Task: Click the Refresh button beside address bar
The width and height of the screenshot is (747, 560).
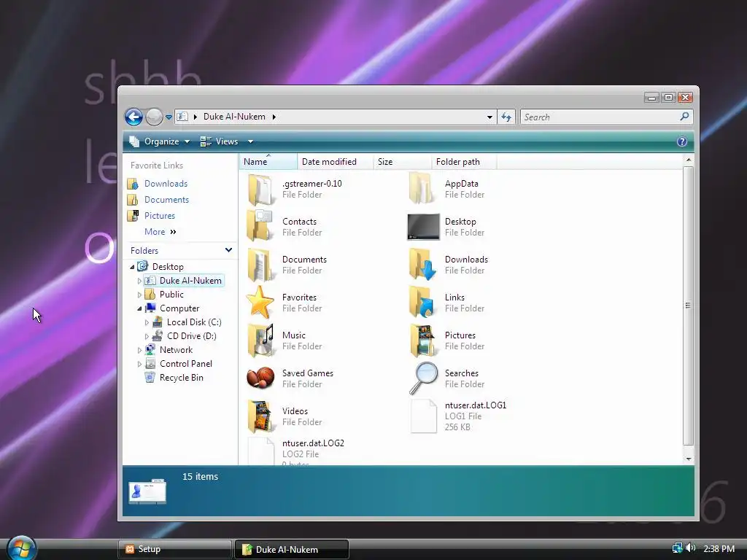Action: [506, 117]
